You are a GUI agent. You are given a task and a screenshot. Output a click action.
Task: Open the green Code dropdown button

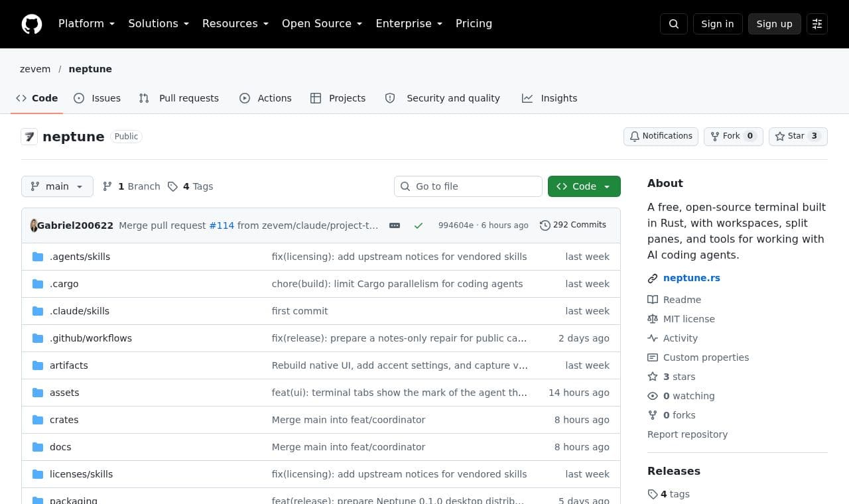tap(584, 186)
